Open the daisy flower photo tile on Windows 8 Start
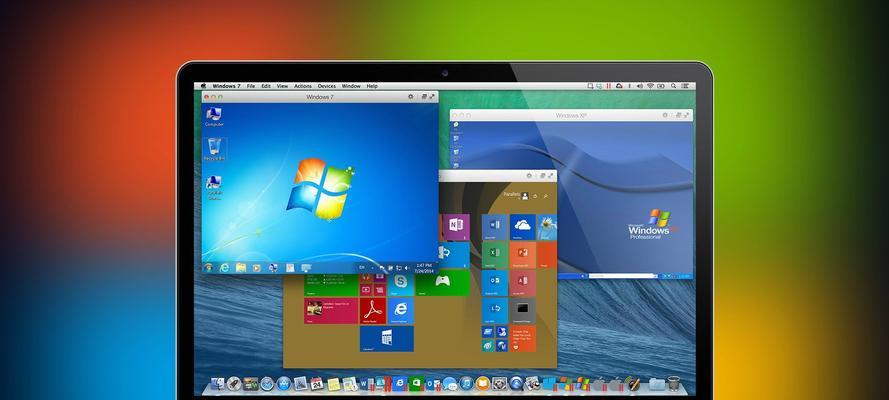 tap(547, 227)
